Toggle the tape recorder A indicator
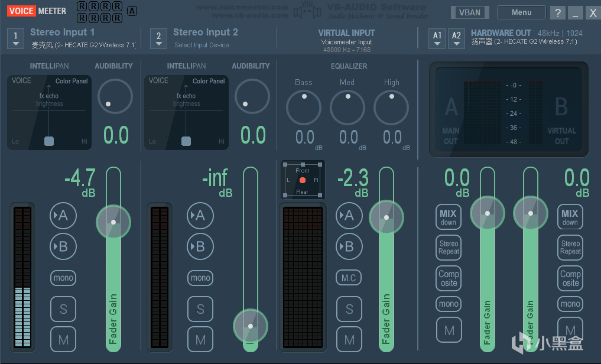The height and width of the screenshot is (364, 601). click(x=132, y=11)
